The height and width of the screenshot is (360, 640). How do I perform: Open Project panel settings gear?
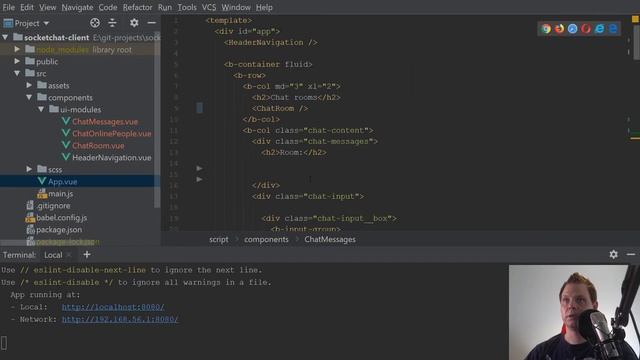click(134, 23)
